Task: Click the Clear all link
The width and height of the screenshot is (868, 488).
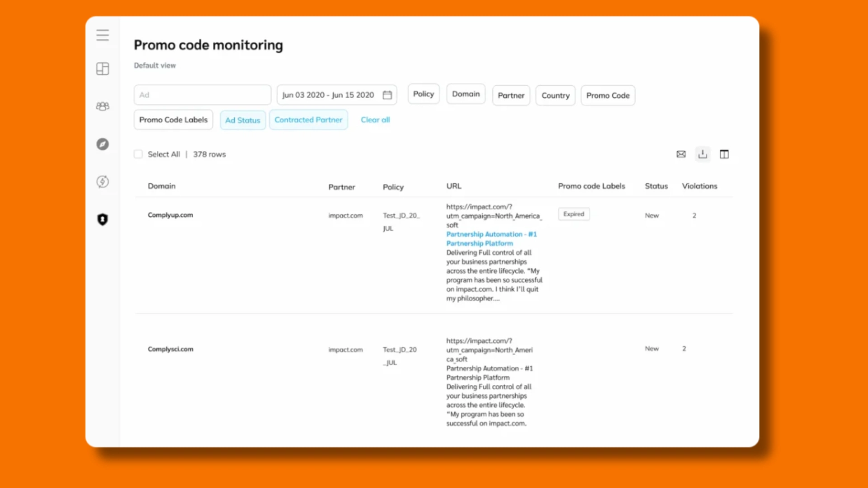Action: (x=375, y=120)
